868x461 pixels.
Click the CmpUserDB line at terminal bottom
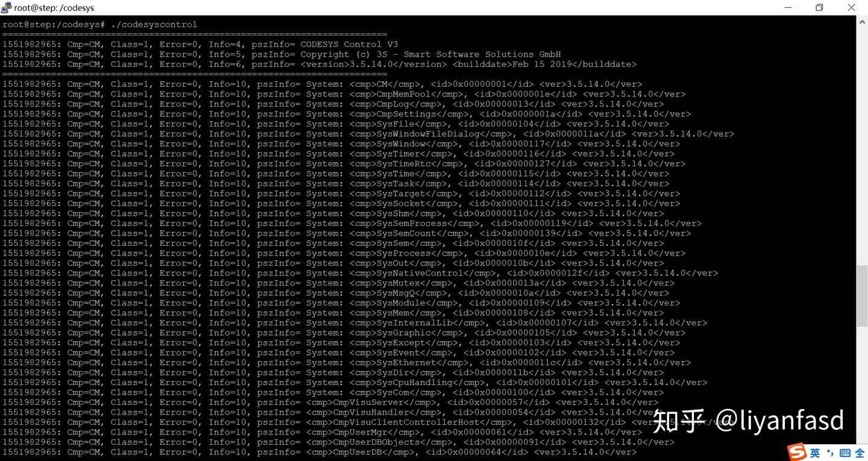coord(319,452)
